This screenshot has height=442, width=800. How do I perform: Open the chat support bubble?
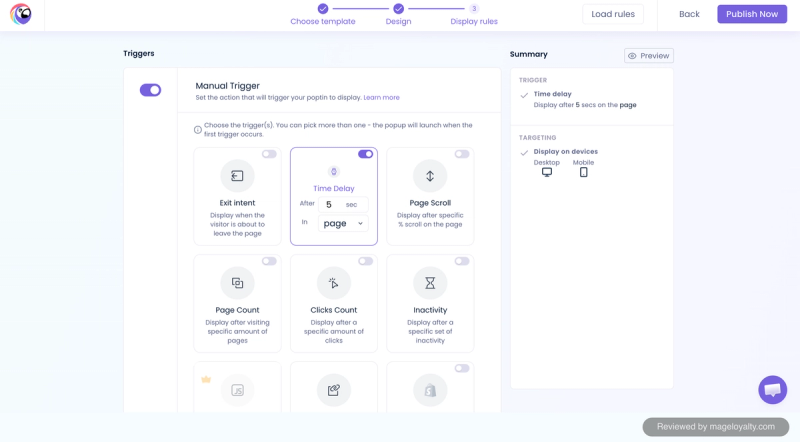(x=772, y=390)
